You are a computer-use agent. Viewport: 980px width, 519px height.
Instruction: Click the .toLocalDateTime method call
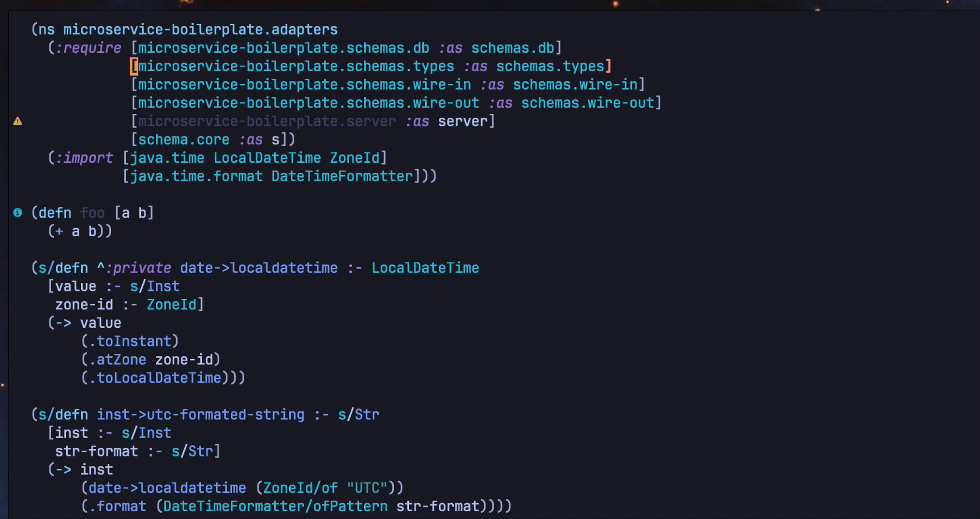155,378
